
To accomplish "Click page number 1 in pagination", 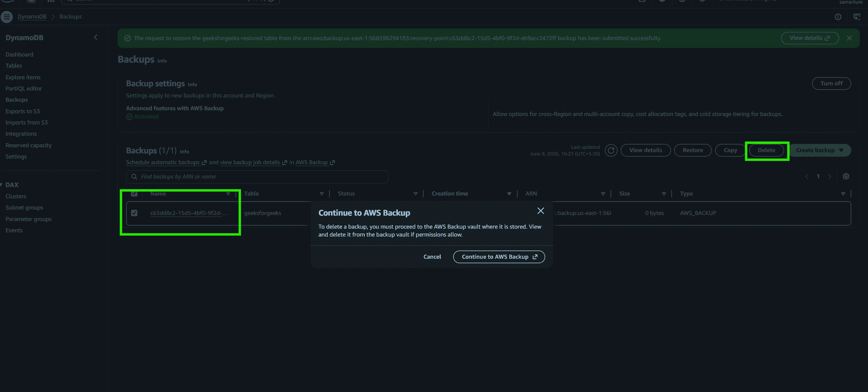I will (x=818, y=176).
